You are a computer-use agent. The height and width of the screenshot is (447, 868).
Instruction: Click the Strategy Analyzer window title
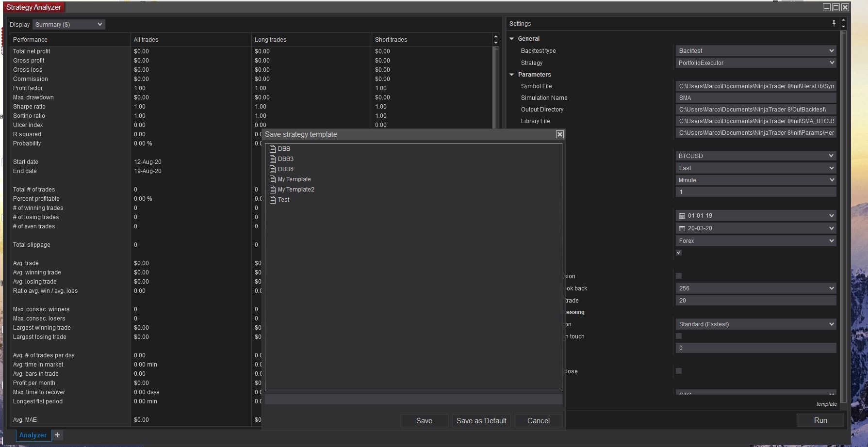33,7
